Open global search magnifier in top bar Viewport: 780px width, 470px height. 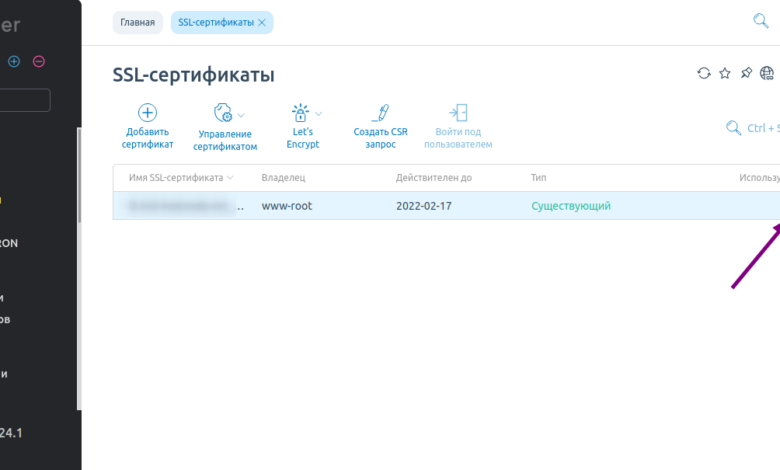tap(760, 21)
